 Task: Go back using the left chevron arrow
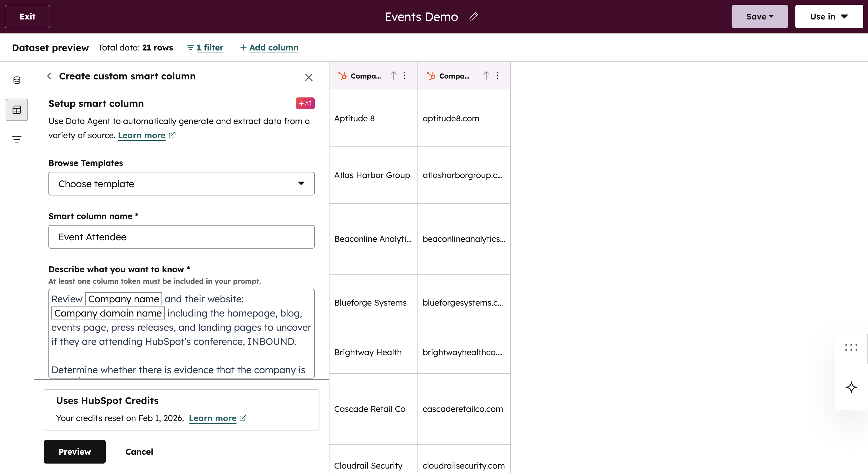pyautogui.click(x=49, y=76)
